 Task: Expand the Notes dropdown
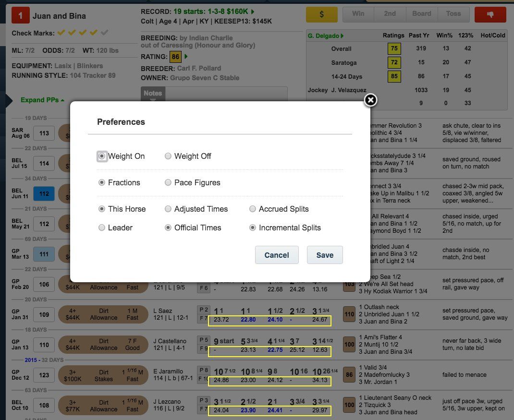[x=153, y=94]
